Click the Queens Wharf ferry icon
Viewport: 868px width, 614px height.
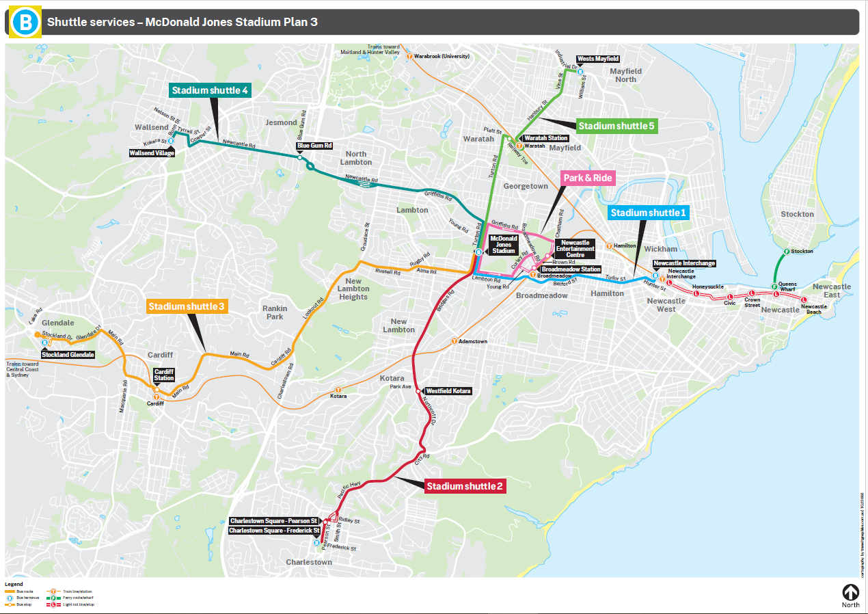click(x=774, y=286)
